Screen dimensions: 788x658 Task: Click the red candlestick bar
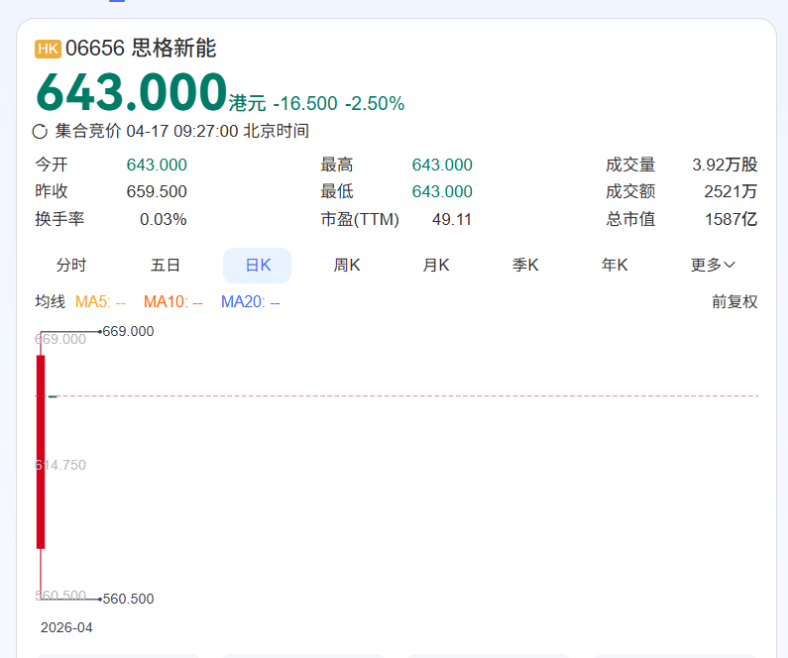point(41,450)
